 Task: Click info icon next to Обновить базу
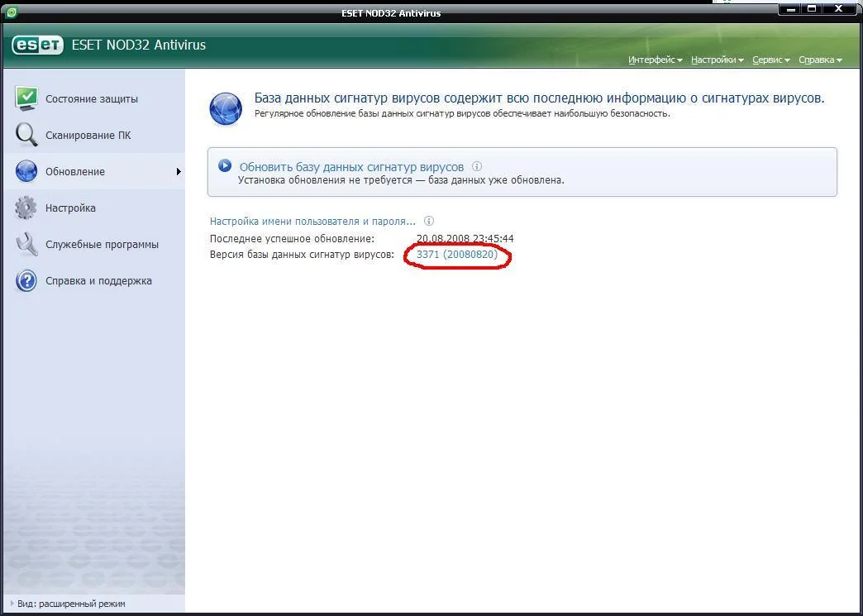tap(477, 166)
